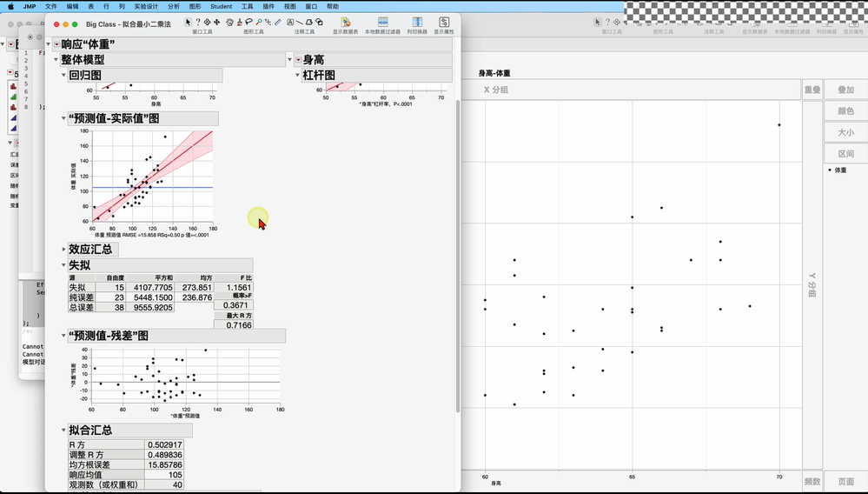
Task: Collapse the 回归图 section
Action: tap(63, 75)
